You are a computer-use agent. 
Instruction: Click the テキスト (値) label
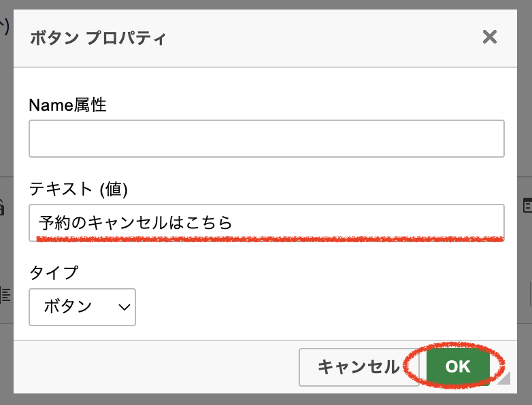[78, 189]
